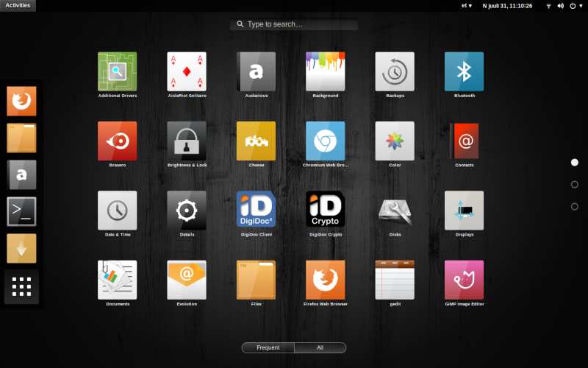The height and width of the screenshot is (368, 588).
Task: Open Evolution mail client
Action: coord(187,280)
